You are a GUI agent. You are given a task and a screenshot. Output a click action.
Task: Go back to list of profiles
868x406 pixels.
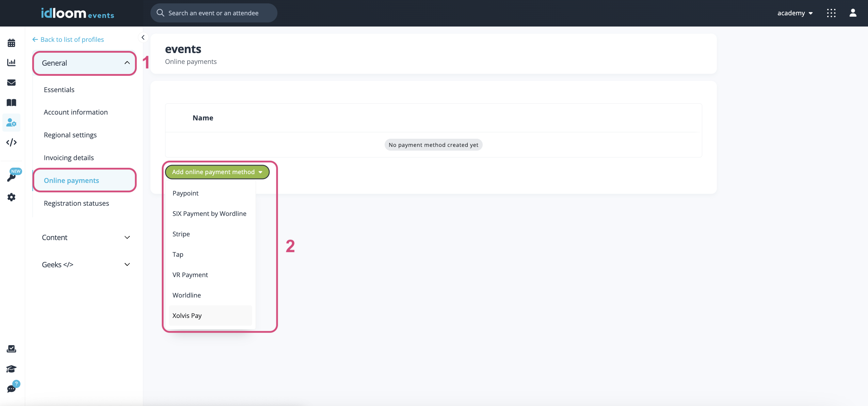click(68, 39)
